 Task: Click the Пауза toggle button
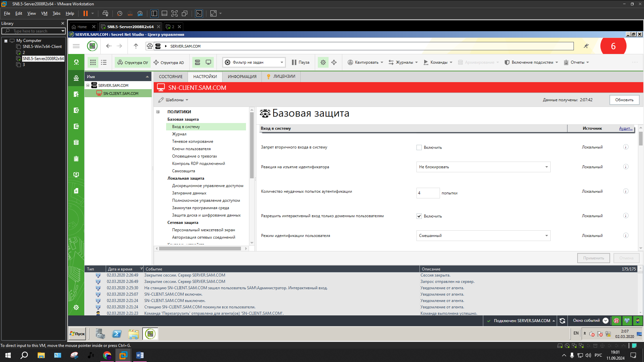coord(301,62)
